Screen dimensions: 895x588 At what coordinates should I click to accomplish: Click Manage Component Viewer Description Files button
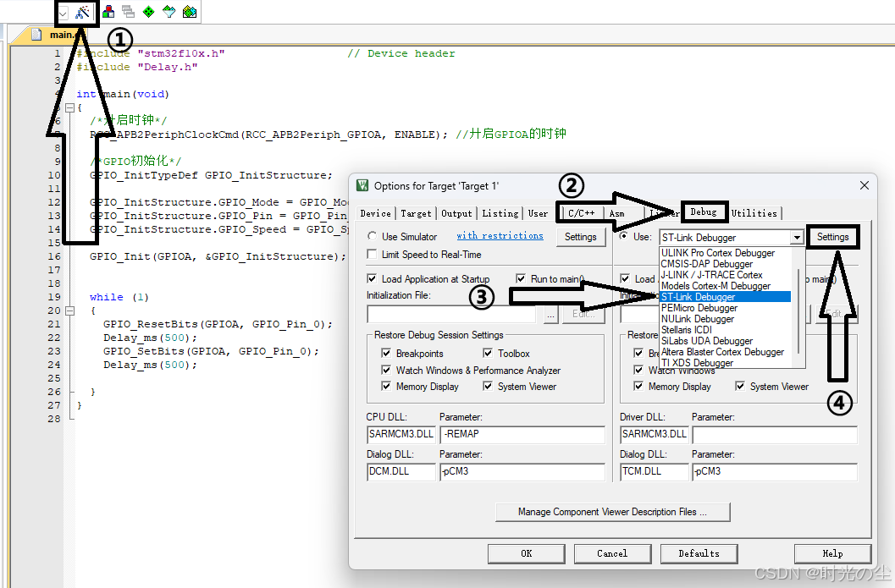tap(612, 512)
